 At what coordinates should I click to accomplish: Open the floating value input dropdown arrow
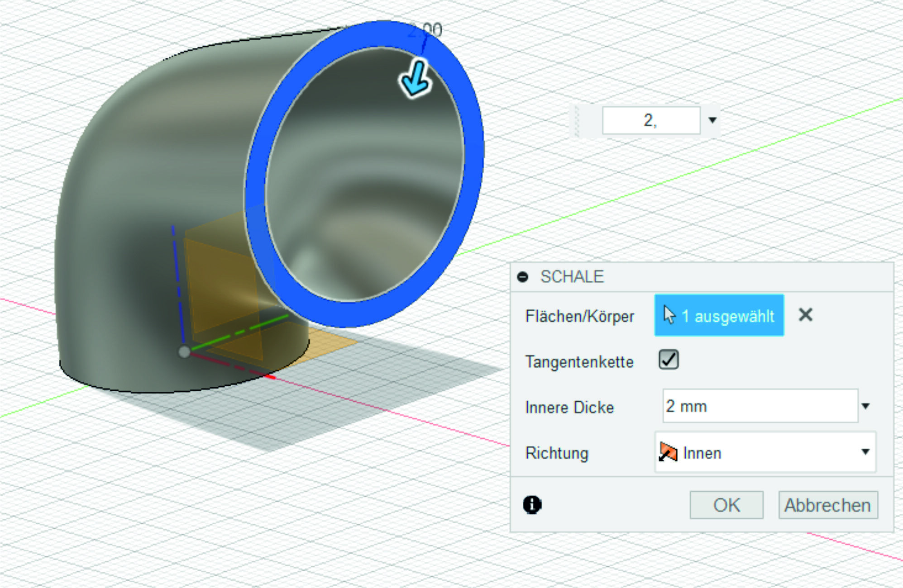coord(712,120)
